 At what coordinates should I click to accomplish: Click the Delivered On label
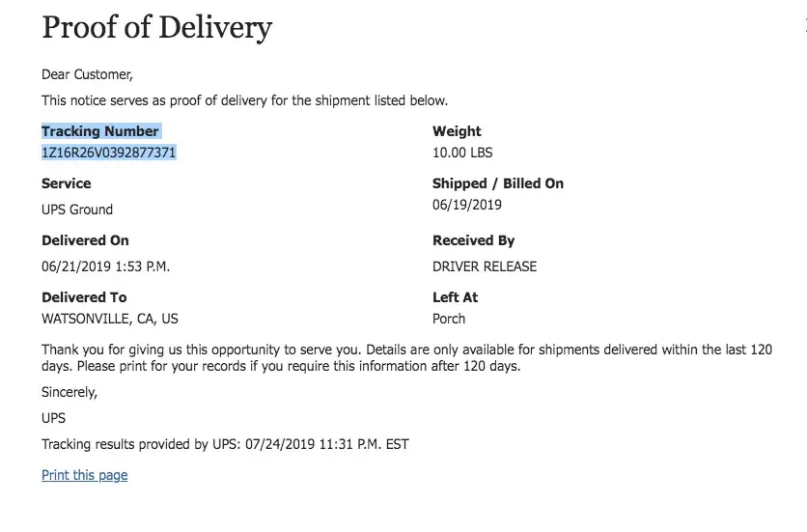[x=85, y=240]
